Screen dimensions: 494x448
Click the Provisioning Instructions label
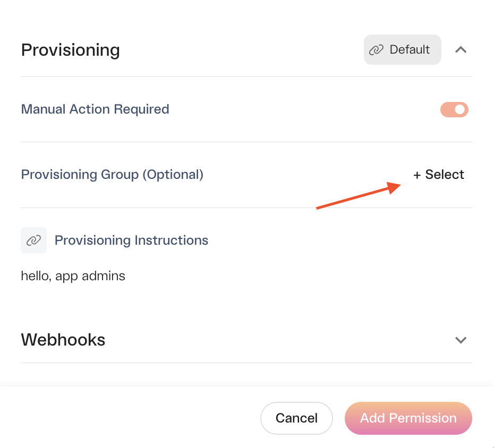(131, 240)
